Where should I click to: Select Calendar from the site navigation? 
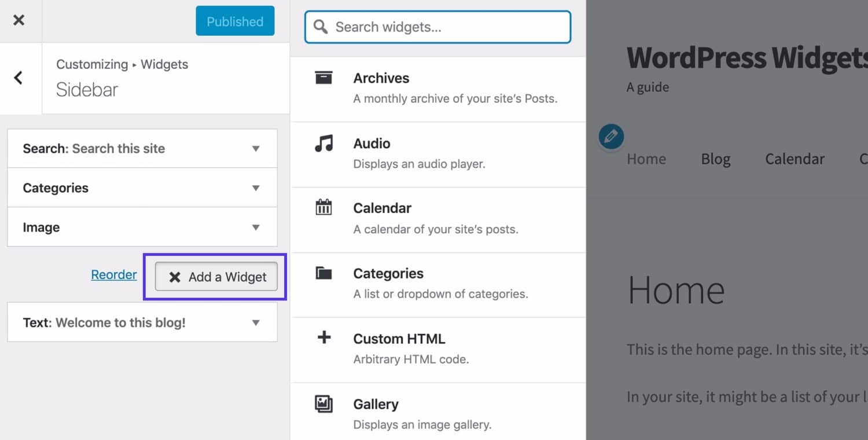point(795,159)
